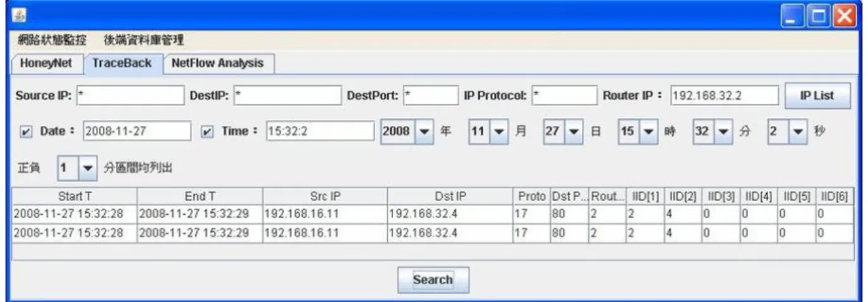Click the End T column header
The width and height of the screenshot is (868, 302).
(x=200, y=196)
